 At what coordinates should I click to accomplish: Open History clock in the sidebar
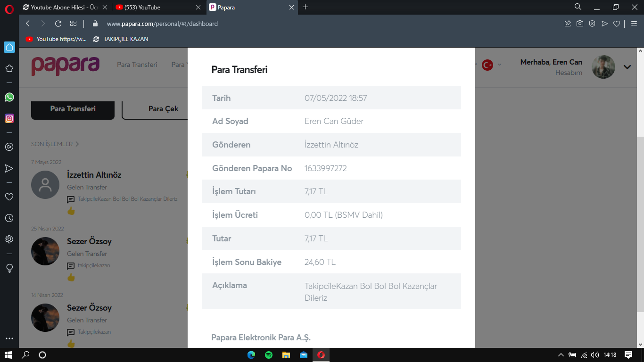(9, 218)
